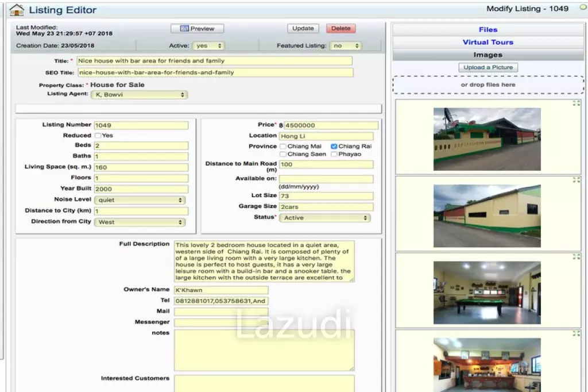Click Upload a Picture button

(x=488, y=68)
